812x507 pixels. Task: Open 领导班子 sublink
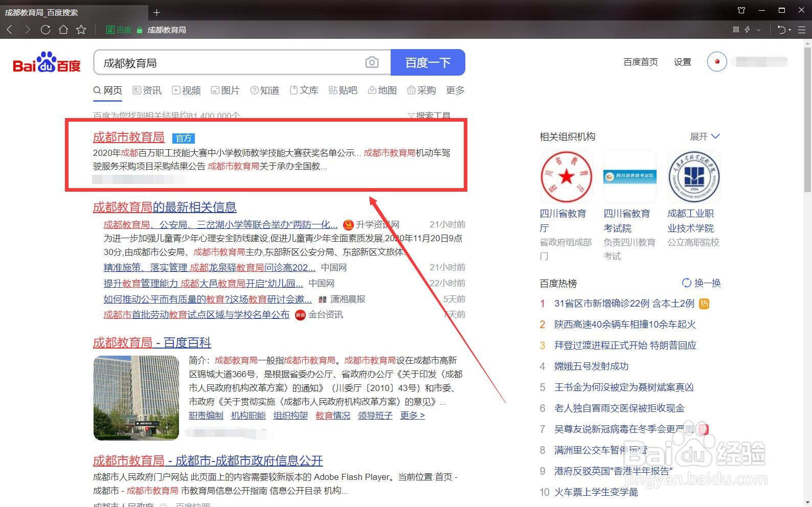(x=375, y=416)
